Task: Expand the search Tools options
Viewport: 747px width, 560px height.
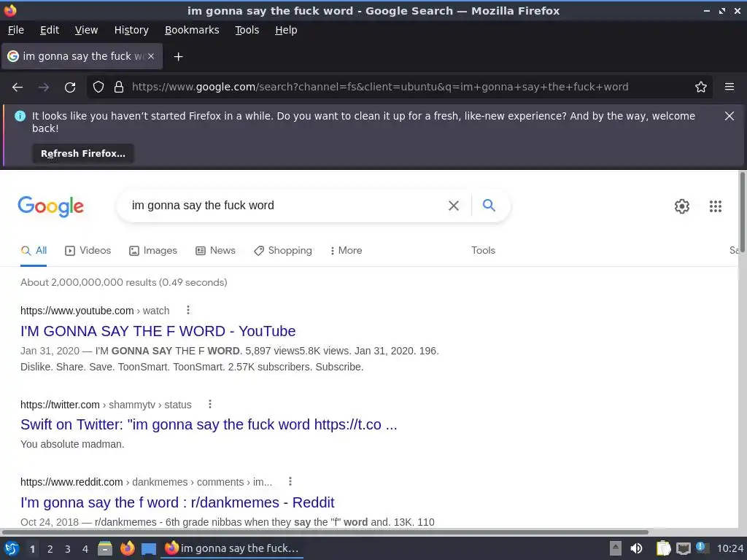Action: pos(483,251)
